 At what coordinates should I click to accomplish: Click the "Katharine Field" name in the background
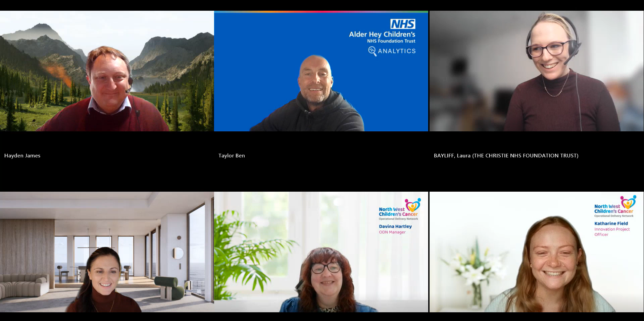click(611, 223)
